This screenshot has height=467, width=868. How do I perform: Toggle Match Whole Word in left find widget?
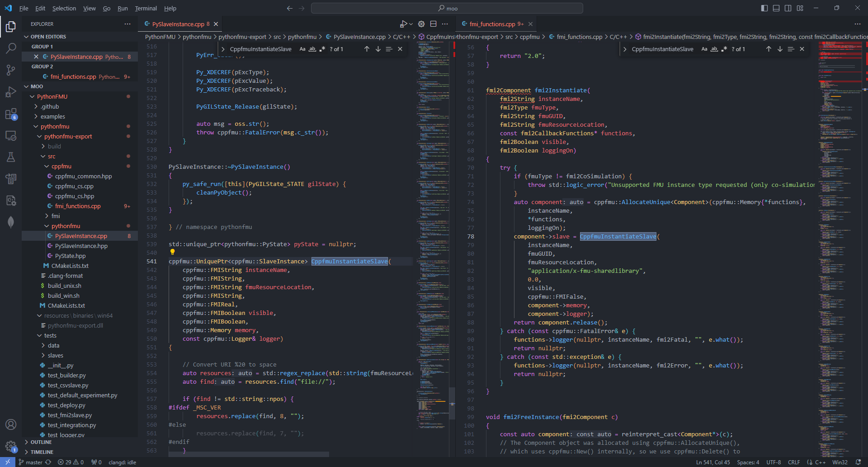coord(312,49)
